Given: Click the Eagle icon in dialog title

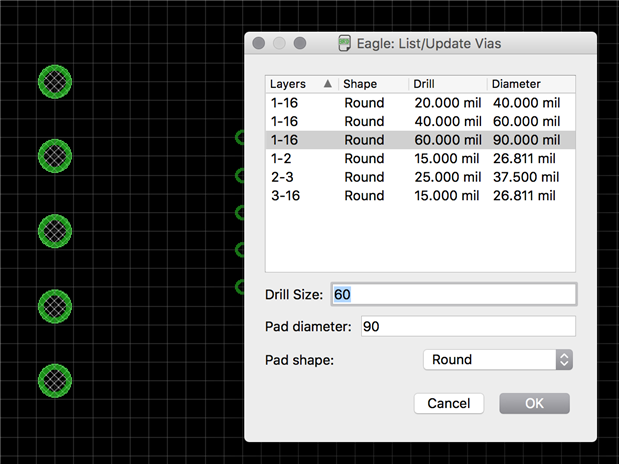Looking at the screenshot, I should tap(346, 44).
